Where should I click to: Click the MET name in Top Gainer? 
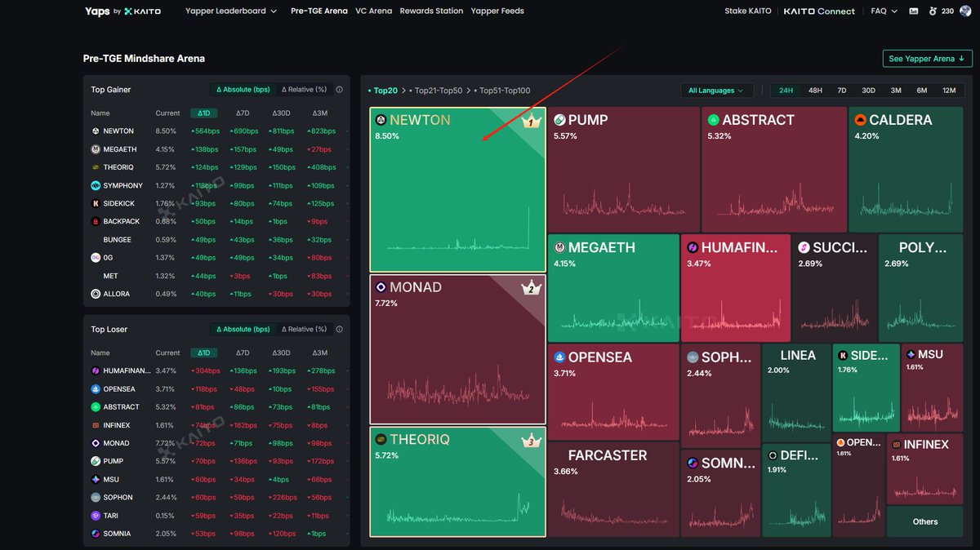point(111,276)
